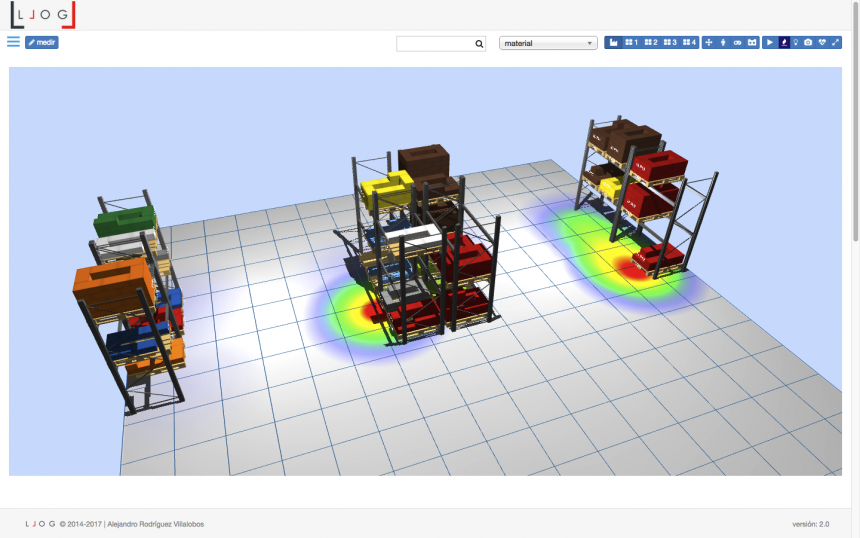Open the material dropdown
The image size is (860, 538).
point(548,43)
